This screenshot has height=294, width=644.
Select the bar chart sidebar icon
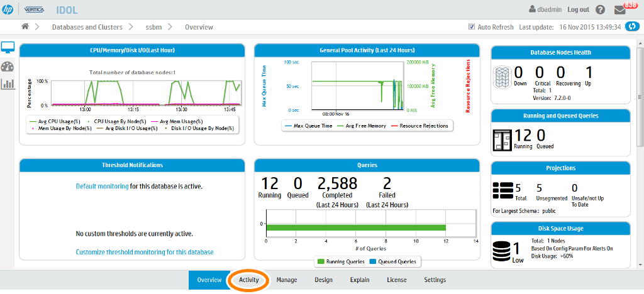[x=8, y=83]
